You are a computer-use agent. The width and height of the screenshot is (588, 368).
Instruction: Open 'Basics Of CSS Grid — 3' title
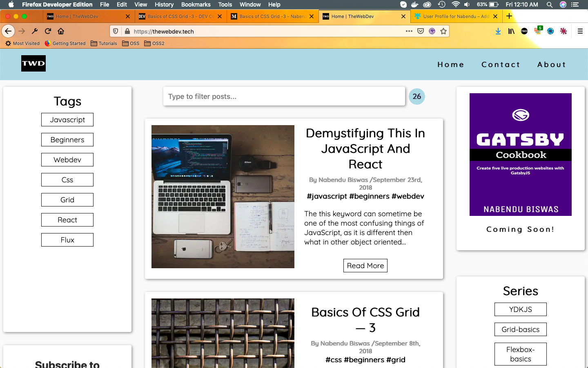(365, 320)
